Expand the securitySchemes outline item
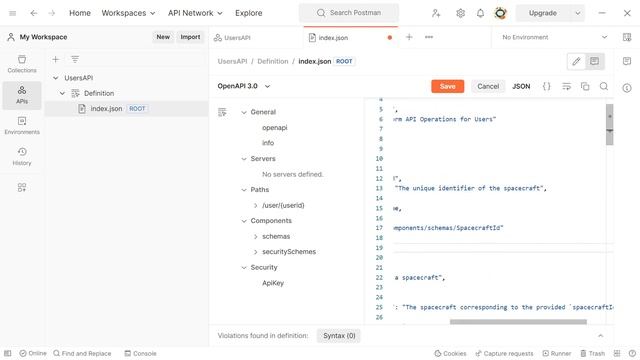The image size is (640, 360). pyautogui.click(x=256, y=251)
